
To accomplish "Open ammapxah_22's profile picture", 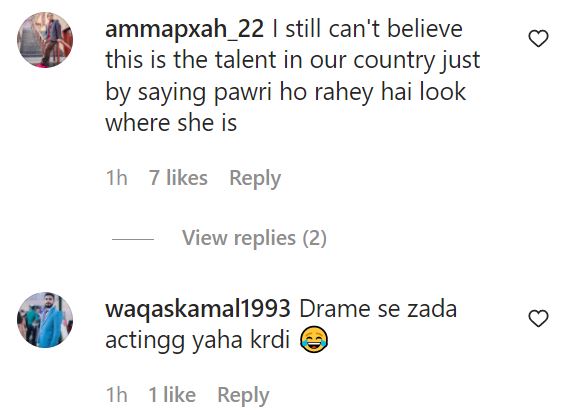I will pos(45,40).
